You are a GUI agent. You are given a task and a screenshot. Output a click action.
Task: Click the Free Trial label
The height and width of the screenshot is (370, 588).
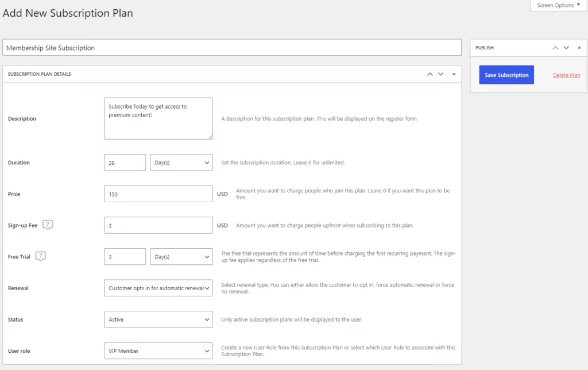click(19, 257)
